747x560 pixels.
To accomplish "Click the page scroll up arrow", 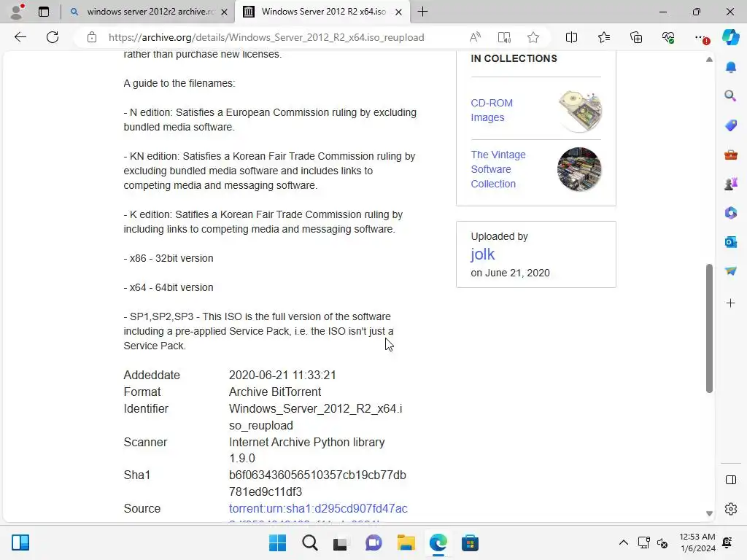I will (x=709, y=60).
